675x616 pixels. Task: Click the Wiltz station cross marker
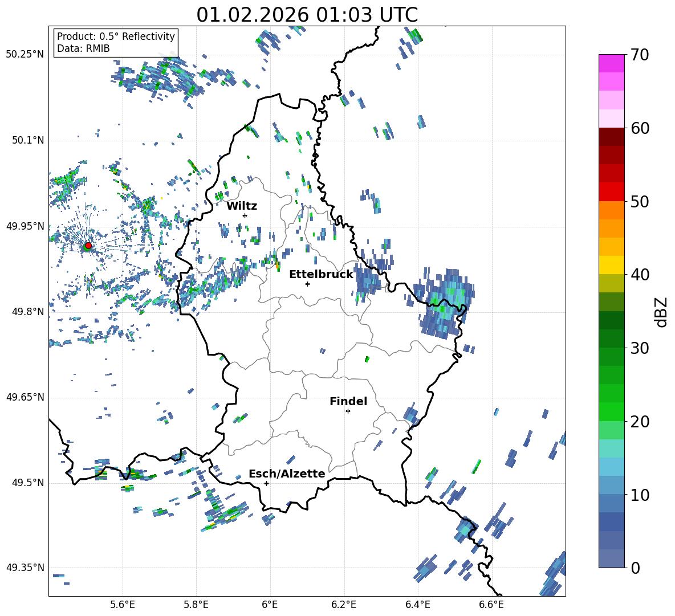click(245, 215)
